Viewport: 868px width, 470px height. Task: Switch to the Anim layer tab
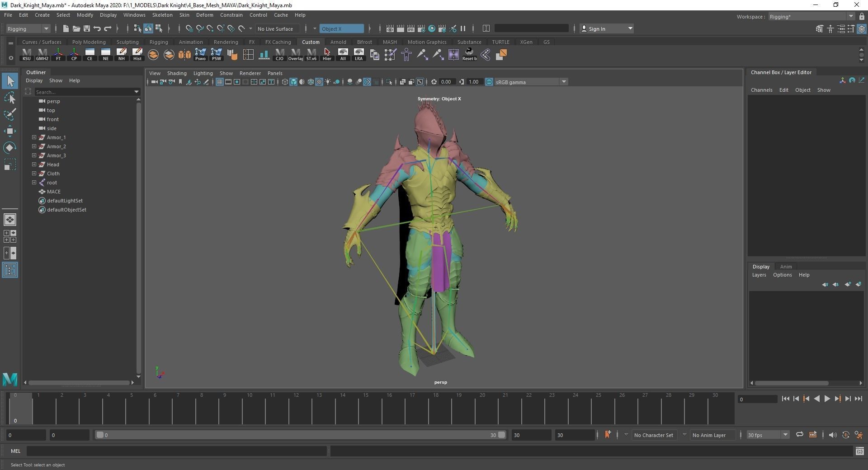(x=786, y=266)
